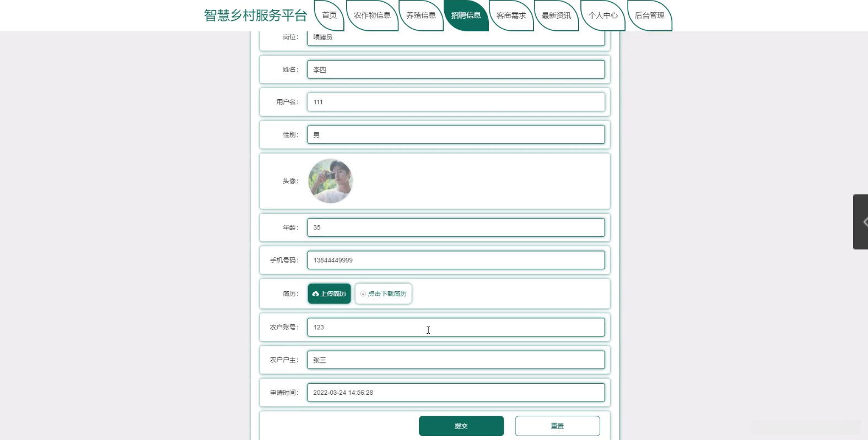The height and width of the screenshot is (440, 868).
Task: Click the 智慧乡村服务平台 site title
Action: pos(256,15)
